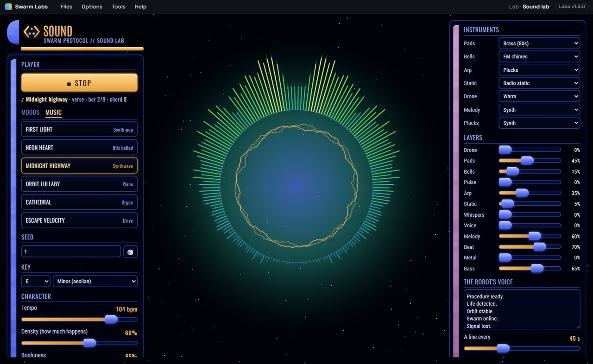Click the 'A line every' slider
This screenshot has height=364, width=593.
point(522,348)
